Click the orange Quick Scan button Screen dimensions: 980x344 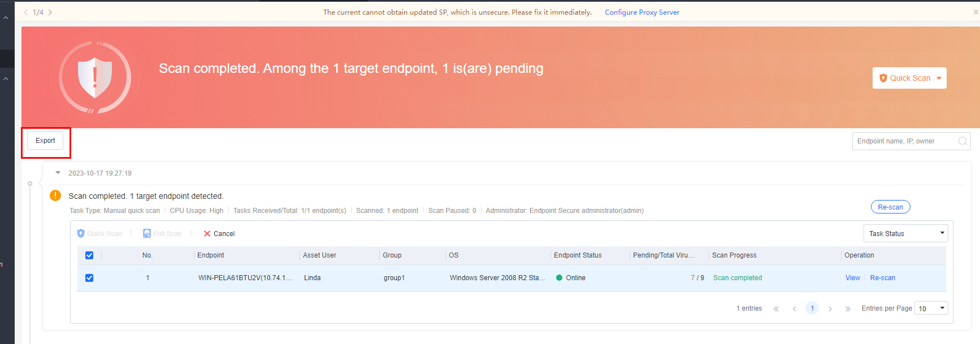tap(909, 78)
